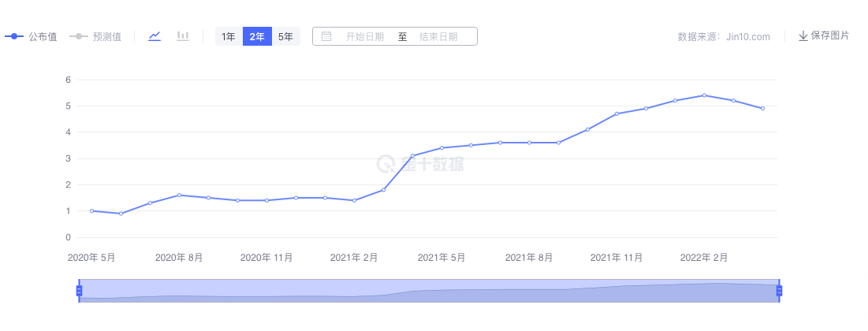Click the x-axis label 2021年 11月
This screenshot has height=331, width=868.
click(617, 258)
